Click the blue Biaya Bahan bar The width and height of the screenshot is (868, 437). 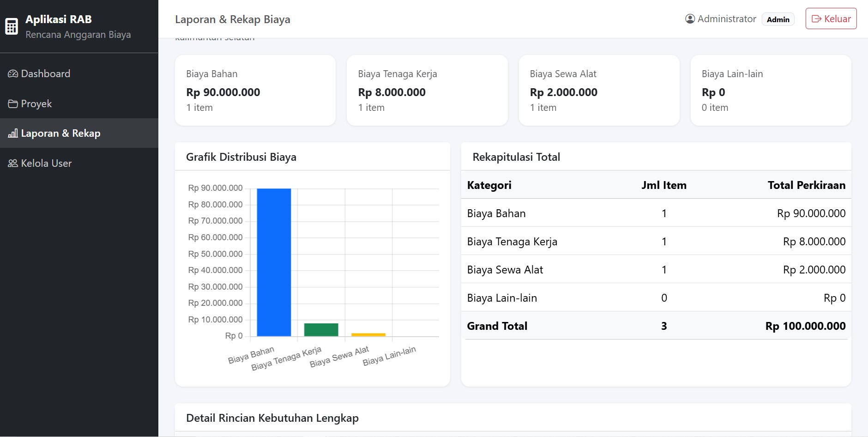point(274,262)
